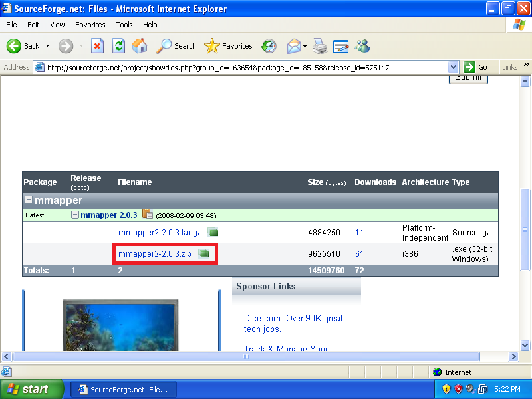Click horizontal scrollbar left arrow
Screen dimensions: 532x399
click(7, 356)
